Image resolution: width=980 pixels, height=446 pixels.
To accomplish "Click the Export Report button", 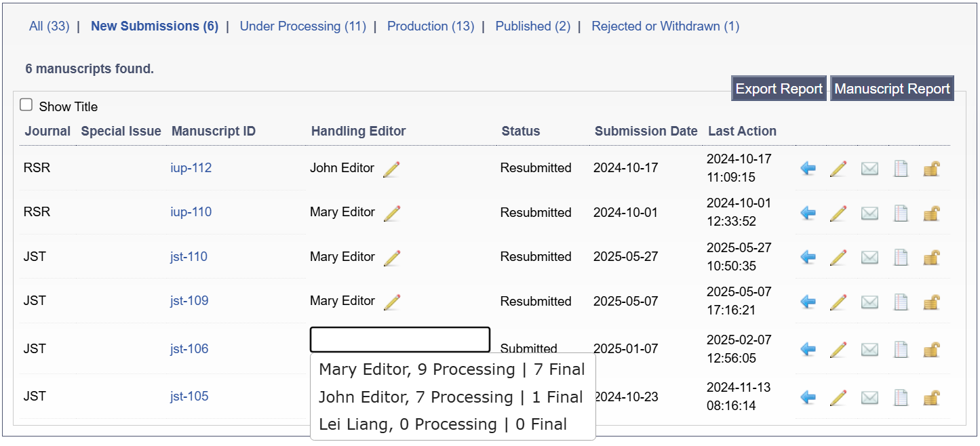I will [x=779, y=89].
